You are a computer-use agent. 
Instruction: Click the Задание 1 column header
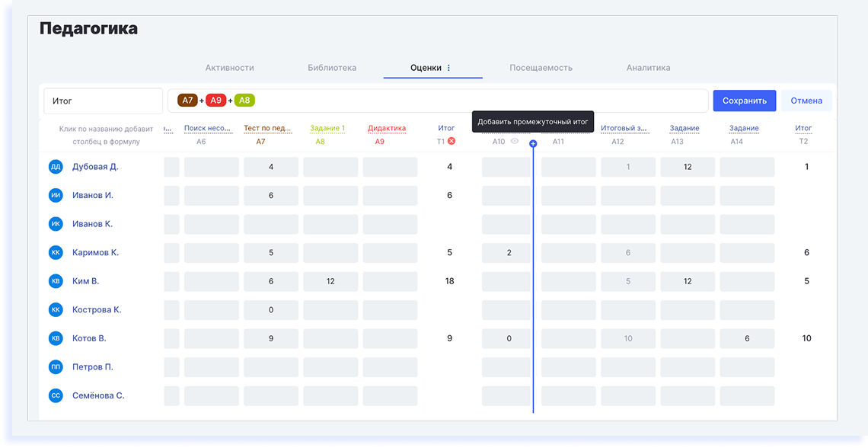327,129
